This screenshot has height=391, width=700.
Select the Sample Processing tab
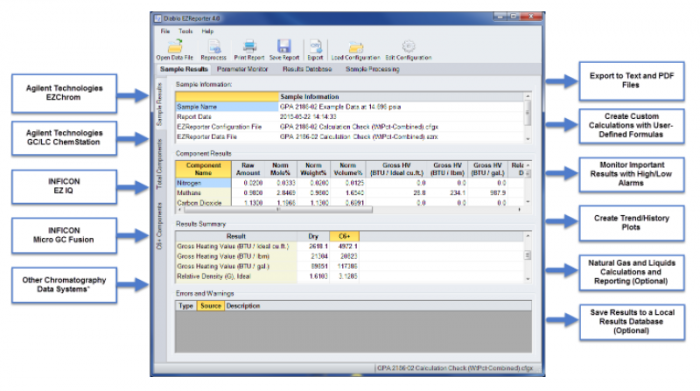372,69
